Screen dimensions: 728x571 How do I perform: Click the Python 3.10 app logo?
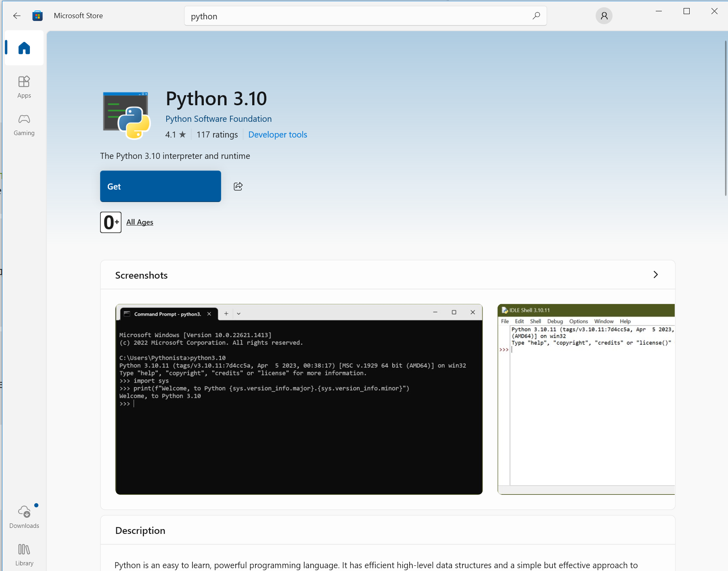127,116
